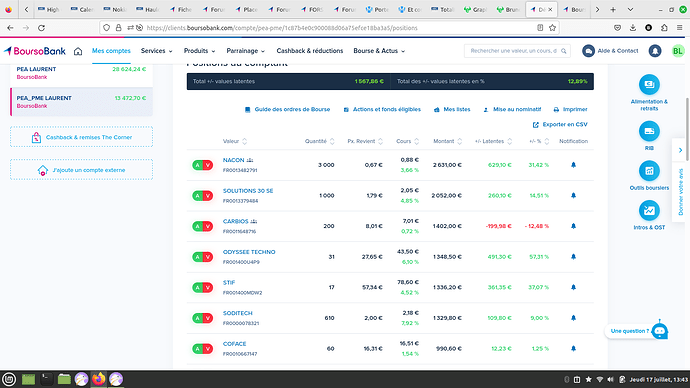The width and height of the screenshot is (690, 388).
Task: Toggle notification bell for SOLUTIONS 30 SE
Action: point(573,195)
